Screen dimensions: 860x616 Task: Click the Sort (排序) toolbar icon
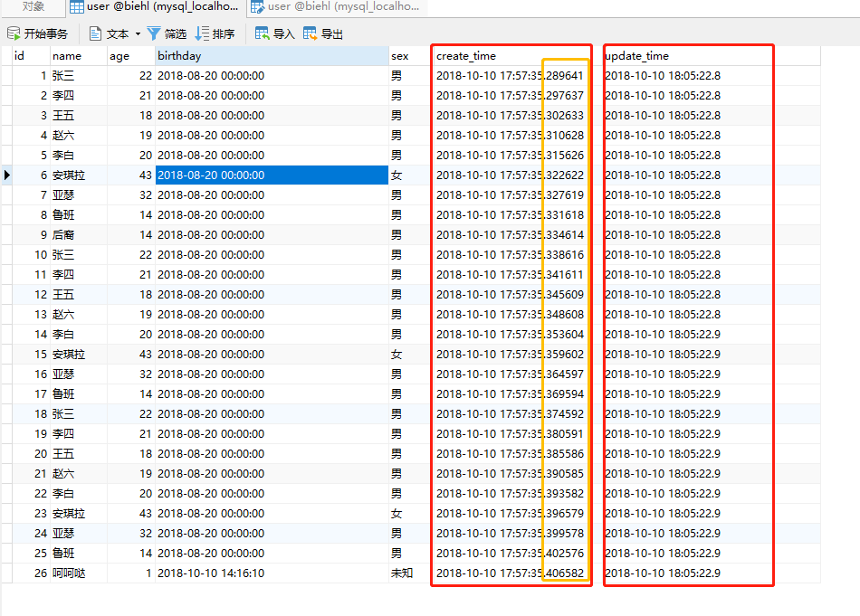tap(202, 33)
